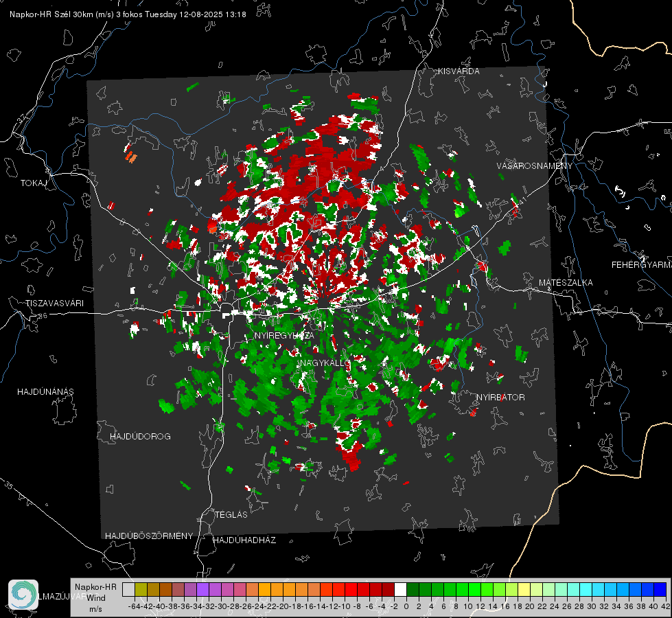This screenshot has width=672, height=618.
Task: Select the gray first swatch in legend
Action: click(x=128, y=589)
